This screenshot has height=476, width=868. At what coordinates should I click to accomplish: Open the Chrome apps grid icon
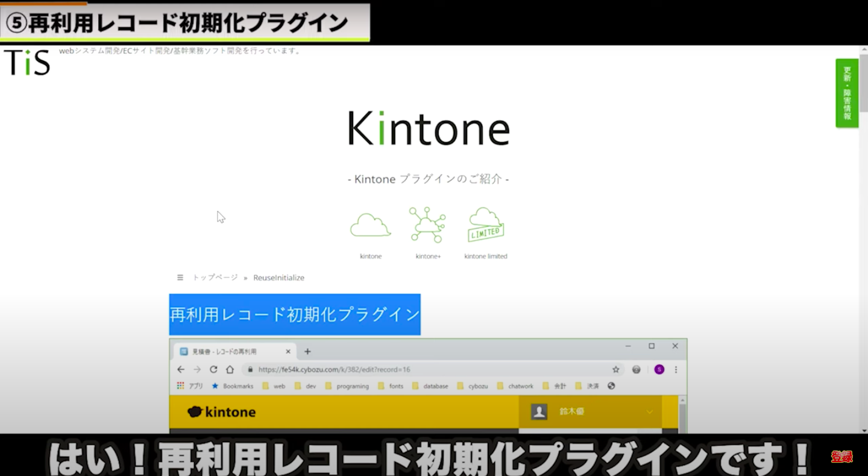(181, 386)
